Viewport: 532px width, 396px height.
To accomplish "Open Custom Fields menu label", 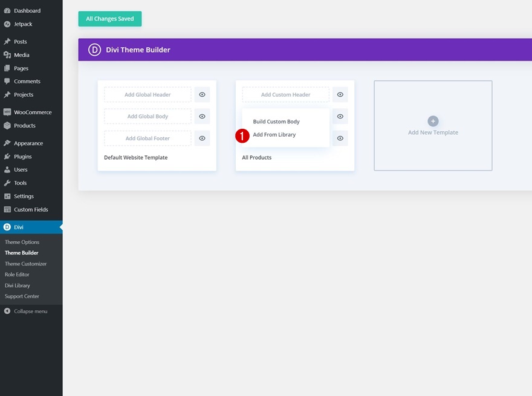I will click(31, 209).
